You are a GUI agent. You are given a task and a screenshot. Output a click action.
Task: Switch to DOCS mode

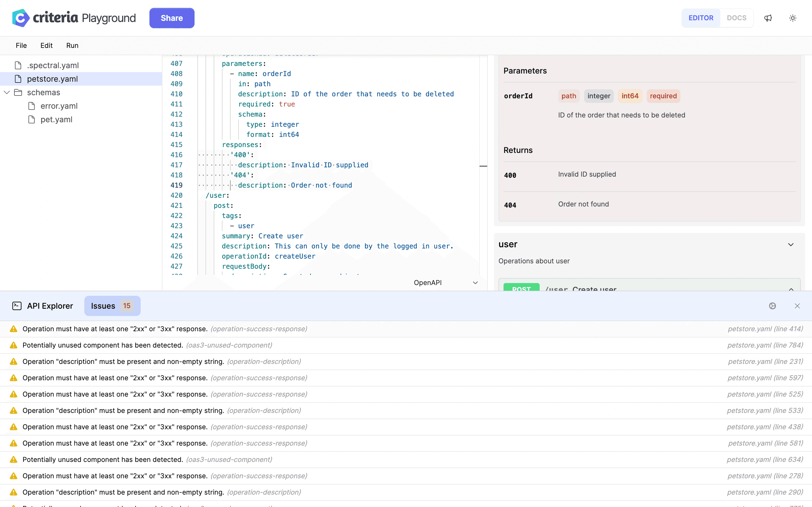(x=737, y=18)
